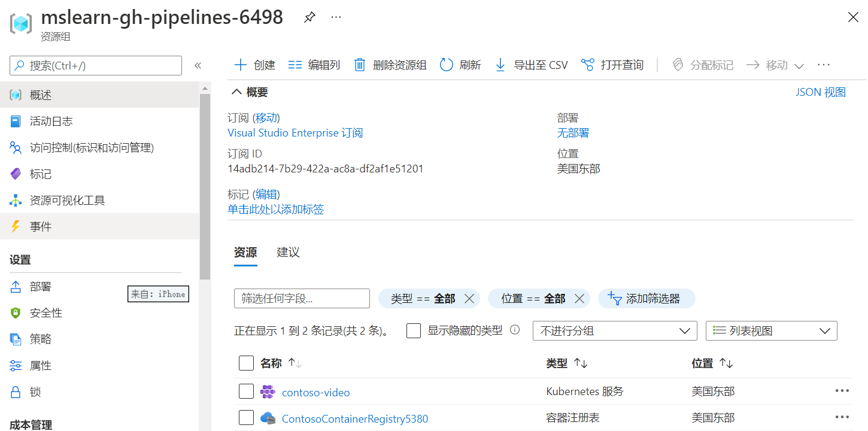Sort by 位置 column
This screenshot has width=868, height=431.
712,363
